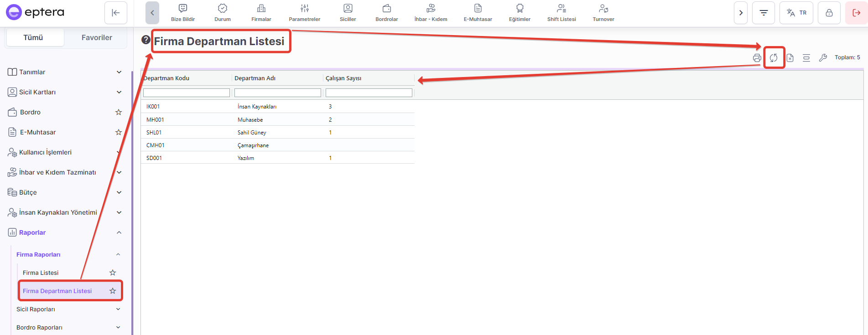Change language with the TR button
The width and height of the screenshot is (868, 335).
796,13
